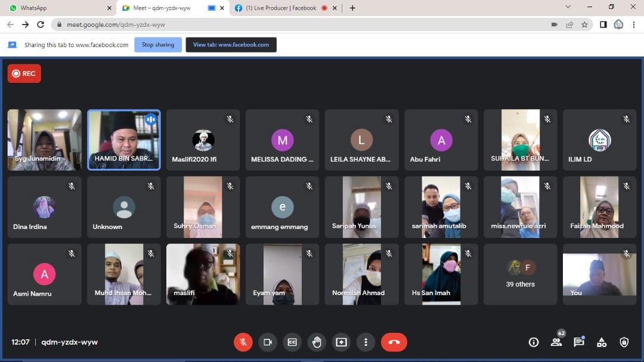
Task: Click Dina Irdina avatar
Action: pos(44,207)
